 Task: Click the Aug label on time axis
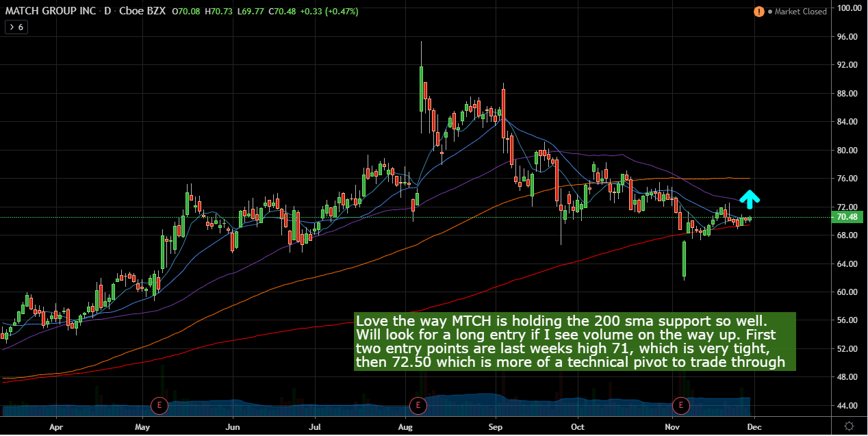coord(405,426)
